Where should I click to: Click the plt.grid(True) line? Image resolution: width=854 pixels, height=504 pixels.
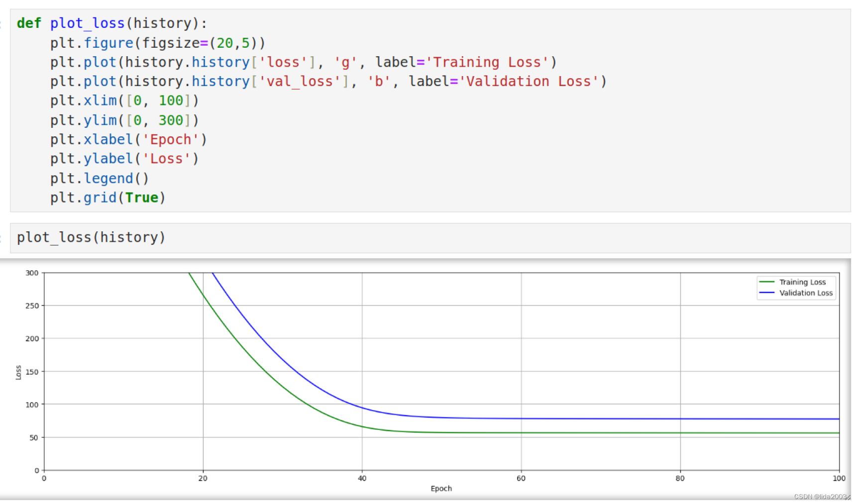107,198
